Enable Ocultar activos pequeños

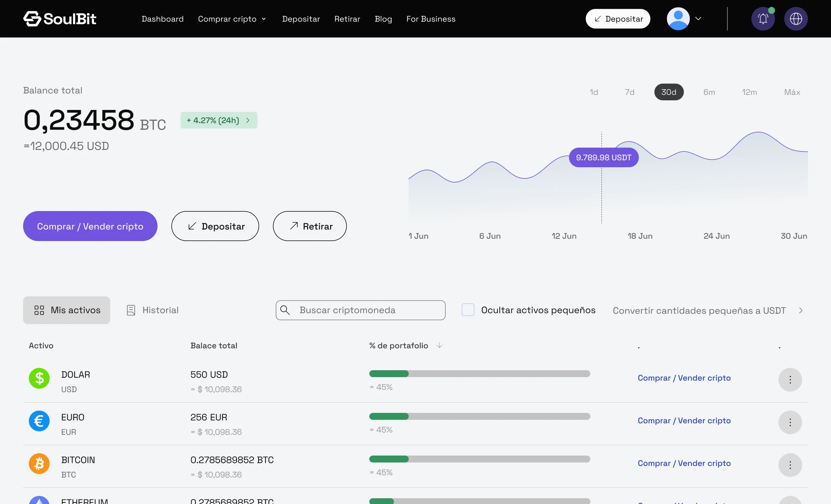click(468, 309)
